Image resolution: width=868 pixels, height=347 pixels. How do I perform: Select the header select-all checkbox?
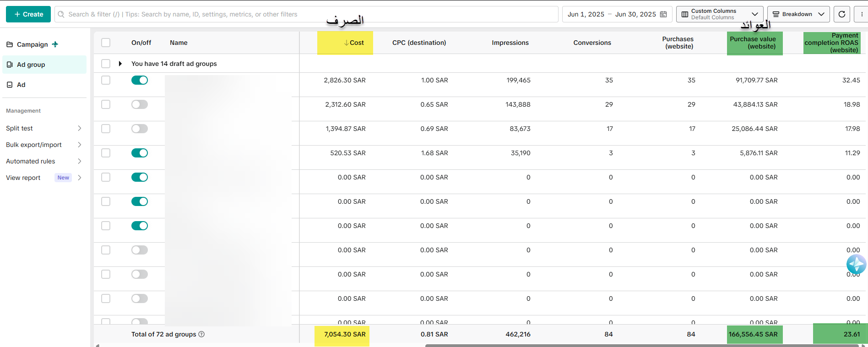pyautogui.click(x=106, y=43)
